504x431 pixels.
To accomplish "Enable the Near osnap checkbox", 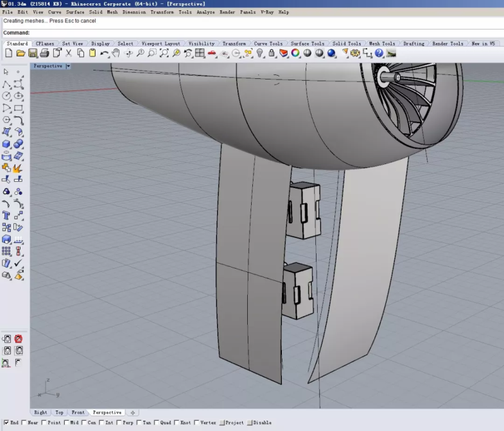I will pos(24,423).
